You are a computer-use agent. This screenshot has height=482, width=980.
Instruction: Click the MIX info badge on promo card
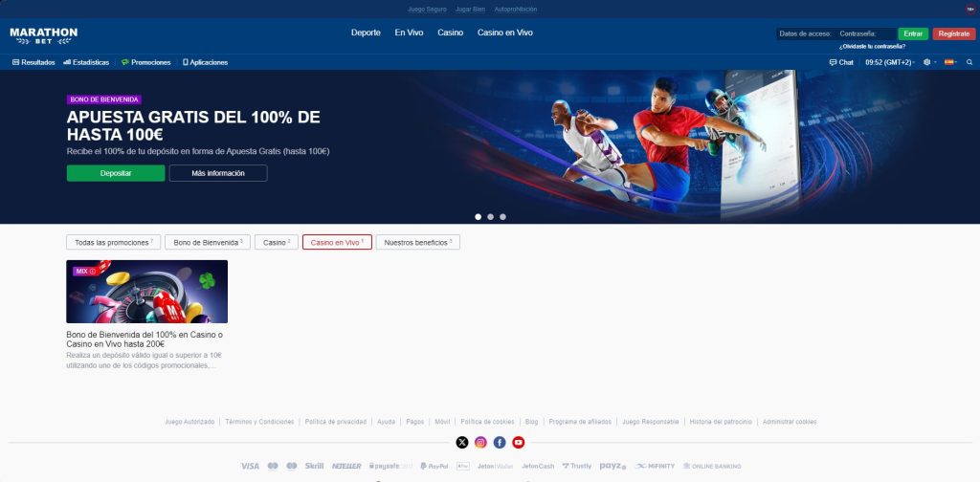click(x=85, y=272)
